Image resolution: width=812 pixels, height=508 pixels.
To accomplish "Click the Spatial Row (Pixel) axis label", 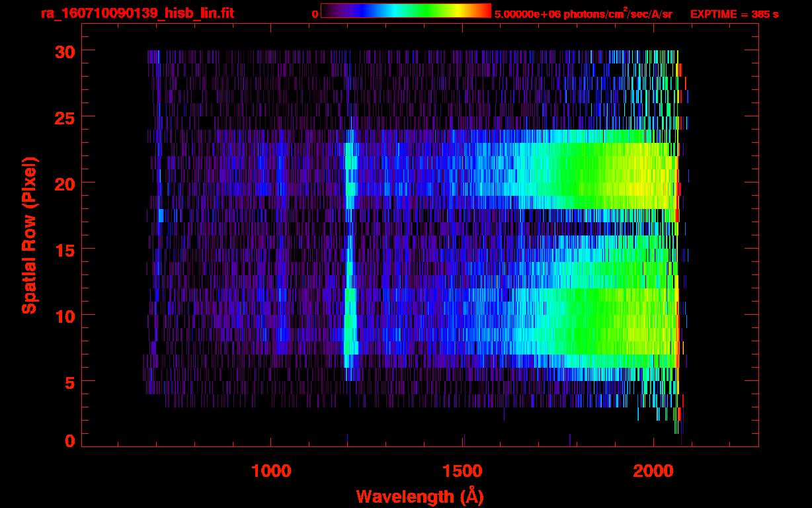I will click(29, 235).
